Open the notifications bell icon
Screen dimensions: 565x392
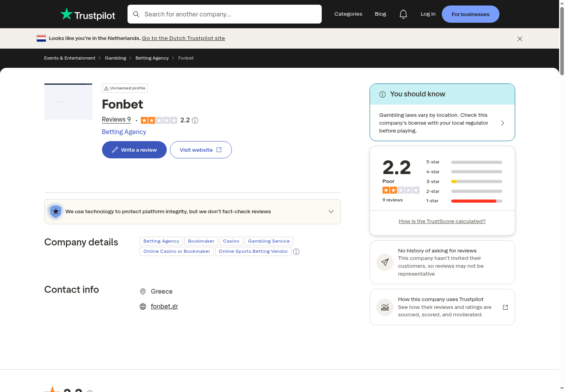coord(403,14)
